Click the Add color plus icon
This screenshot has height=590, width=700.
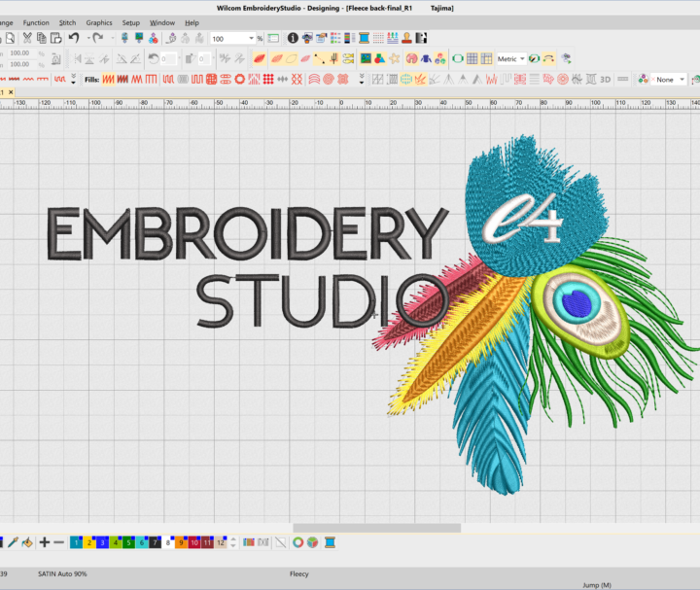pos(44,541)
